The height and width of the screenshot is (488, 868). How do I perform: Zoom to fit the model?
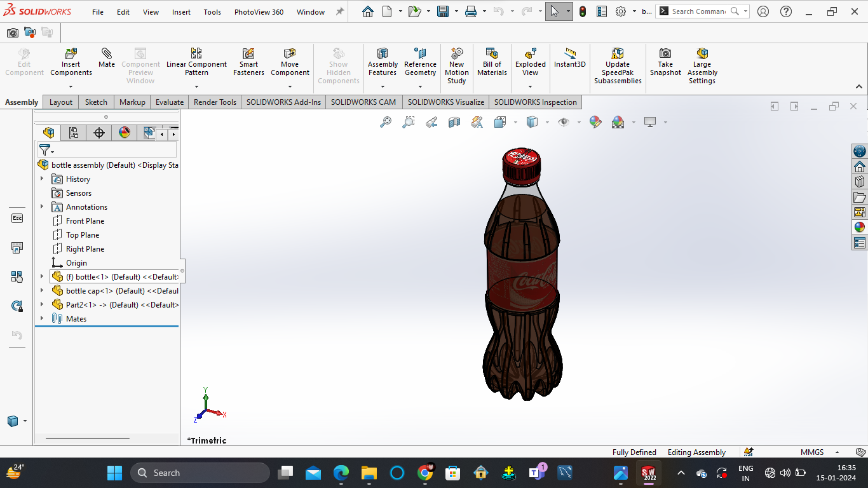click(x=386, y=122)
